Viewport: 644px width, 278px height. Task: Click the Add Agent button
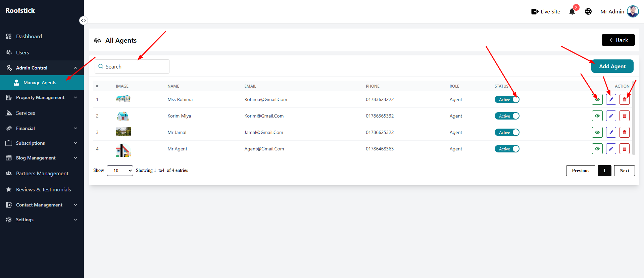pos(612,66)
